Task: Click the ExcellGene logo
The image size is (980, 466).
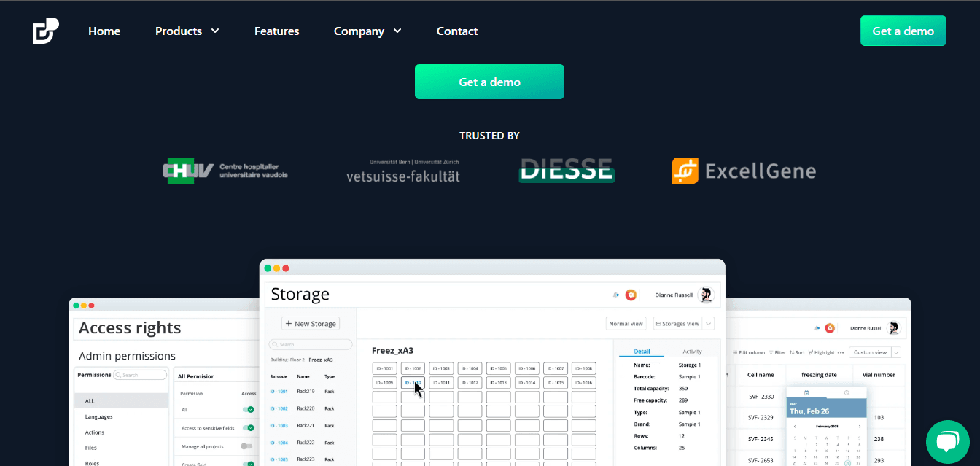Action: point(744,171)
